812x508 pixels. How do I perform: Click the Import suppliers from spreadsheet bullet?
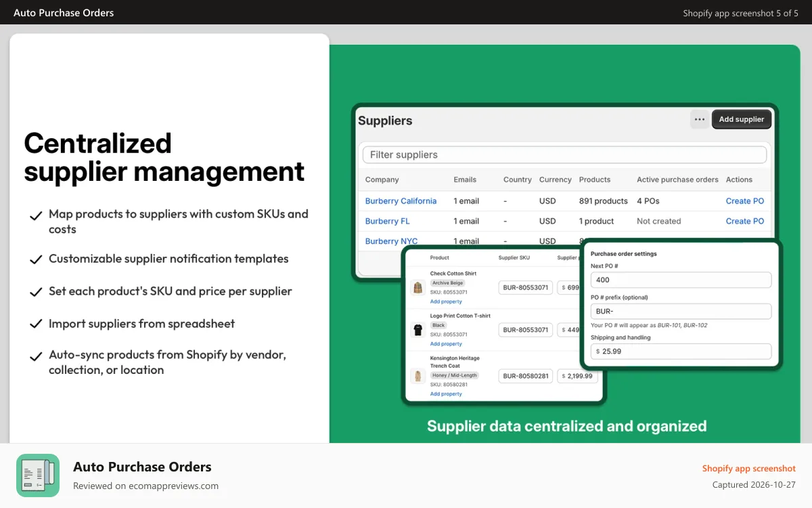coord(141,324)
